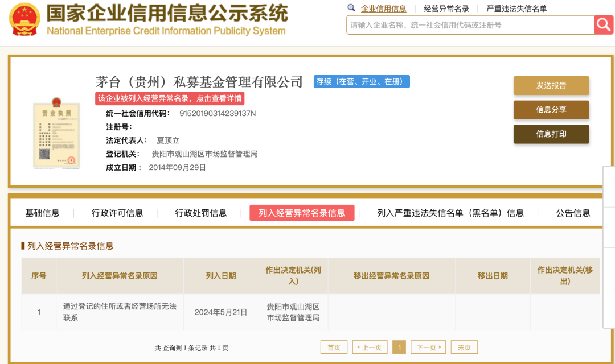Screen dimensions: 615x364
Task: Click the 信息打印 button
Action: click(551, 134)
